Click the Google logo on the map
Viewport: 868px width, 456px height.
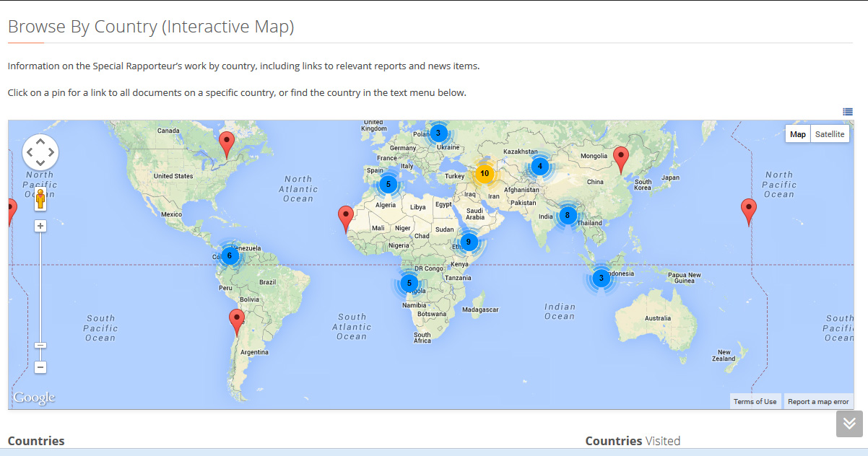click(34, 398)
